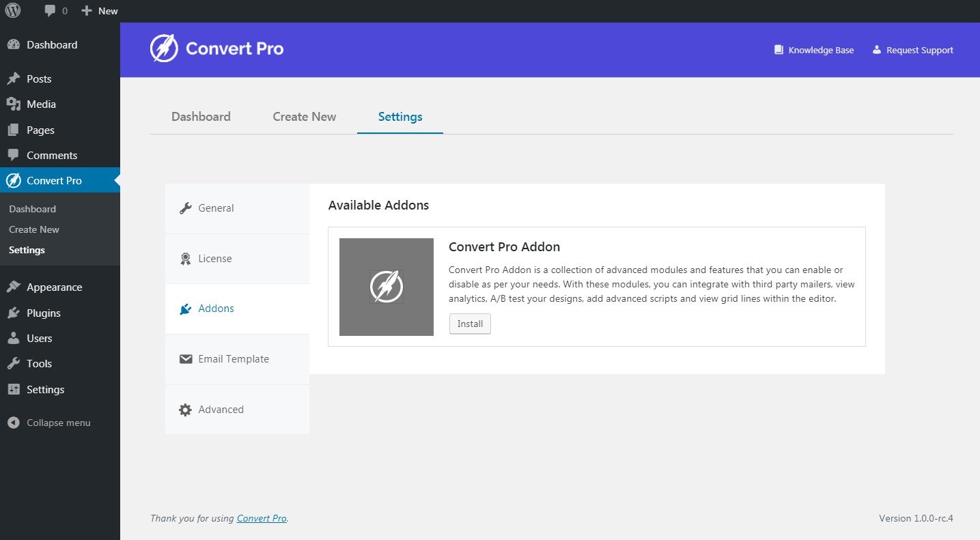Open the Create New submenu link
Image resolution: width=980 pixels, height=540 pixels.
click(34, 229)
